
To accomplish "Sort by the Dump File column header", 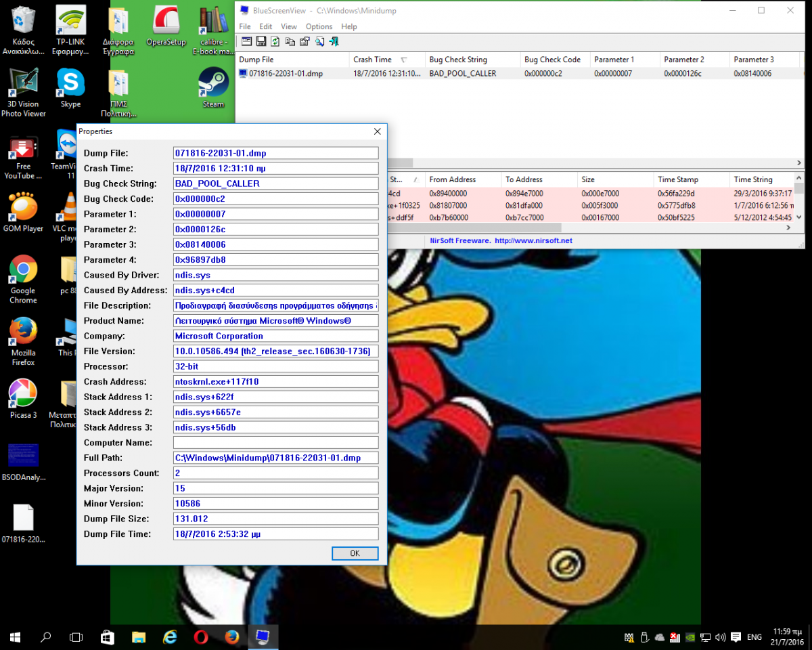I will (x=292, y=60).
